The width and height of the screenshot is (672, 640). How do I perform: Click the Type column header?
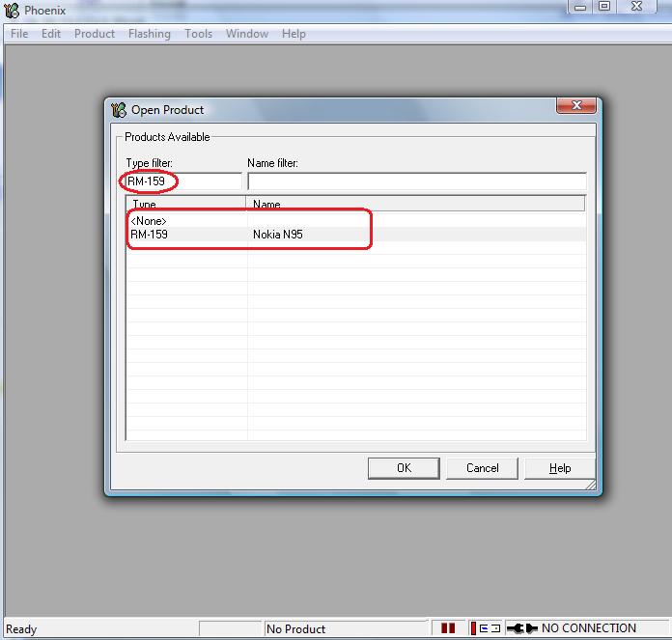[185, 204]
